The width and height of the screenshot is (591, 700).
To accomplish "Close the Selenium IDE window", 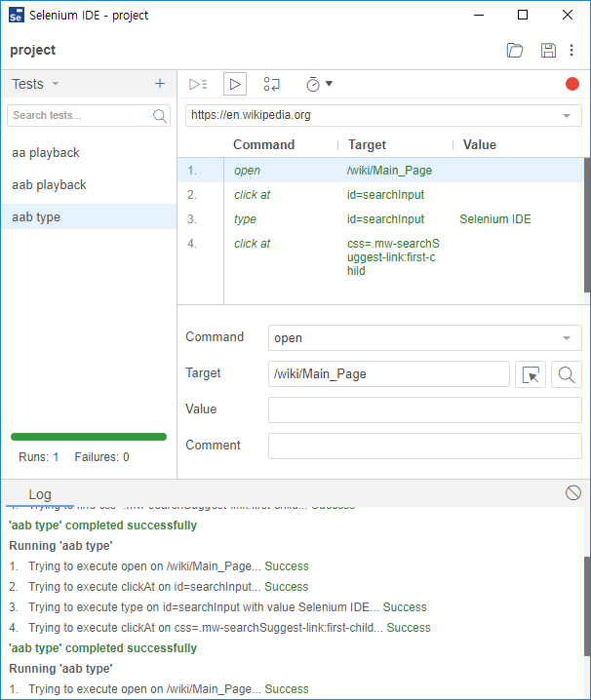I will coord(568,15).
